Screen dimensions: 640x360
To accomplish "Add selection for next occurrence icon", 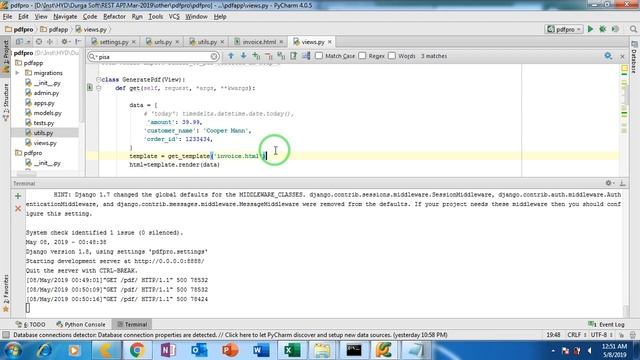I will coord(256,56).
